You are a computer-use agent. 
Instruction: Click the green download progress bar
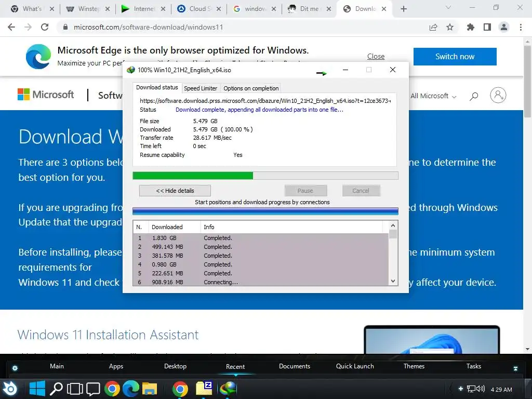265,176
